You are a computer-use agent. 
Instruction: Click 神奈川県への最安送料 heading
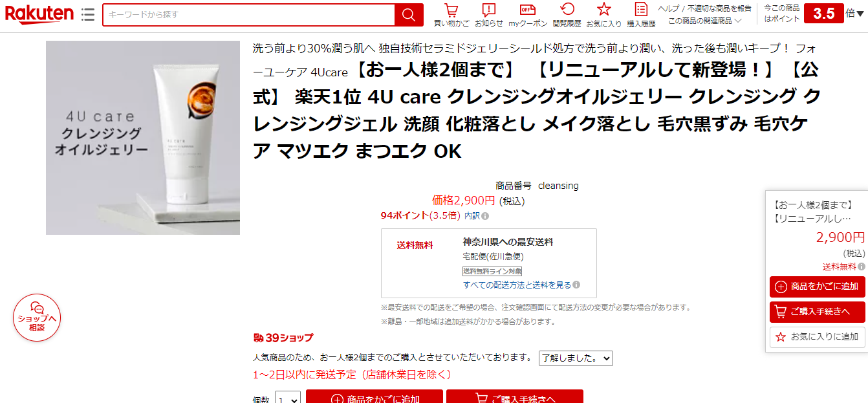pos(508,242)
